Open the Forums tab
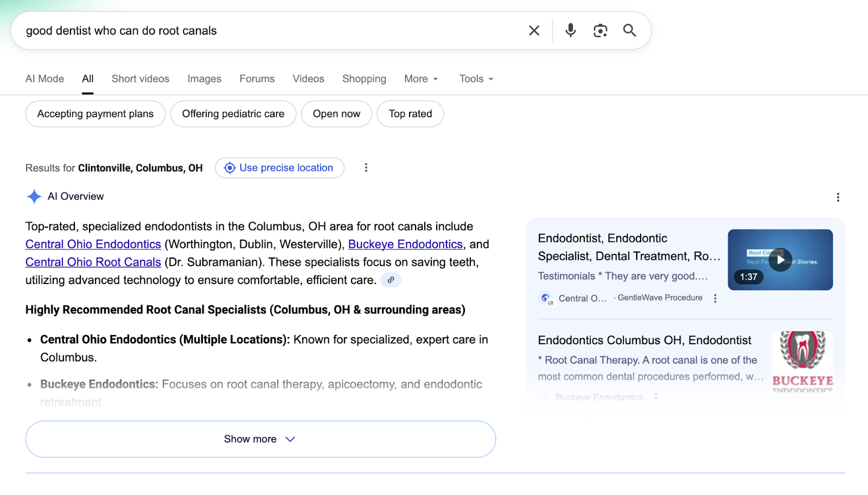868x495 pixels. pos(257,79)
